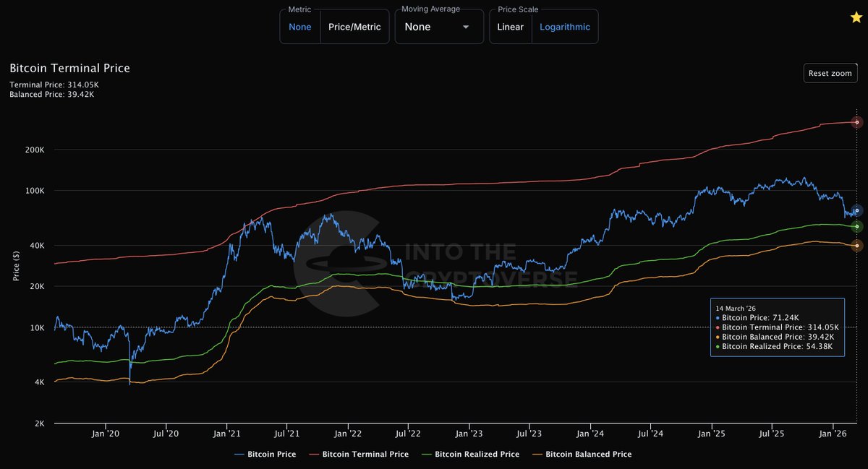Click the Price ($) axis title
The height and width of the screenshot is (469, 868).
[15, 266]
